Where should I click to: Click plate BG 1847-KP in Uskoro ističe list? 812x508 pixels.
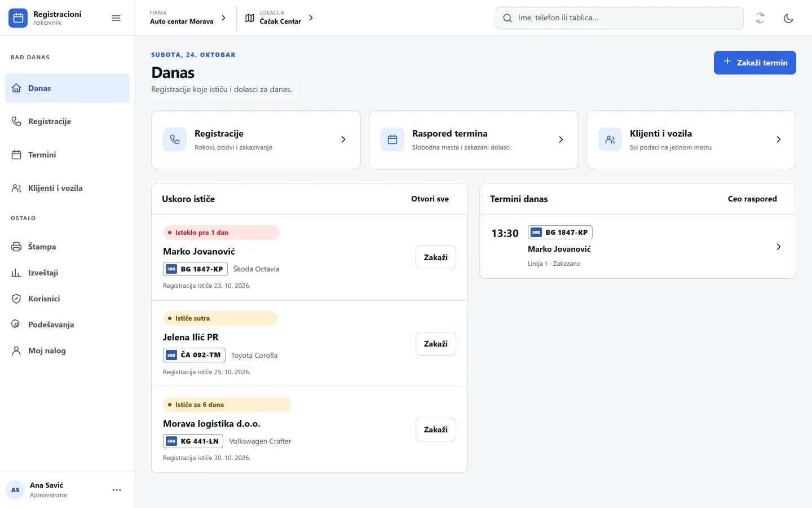(195, 269)
